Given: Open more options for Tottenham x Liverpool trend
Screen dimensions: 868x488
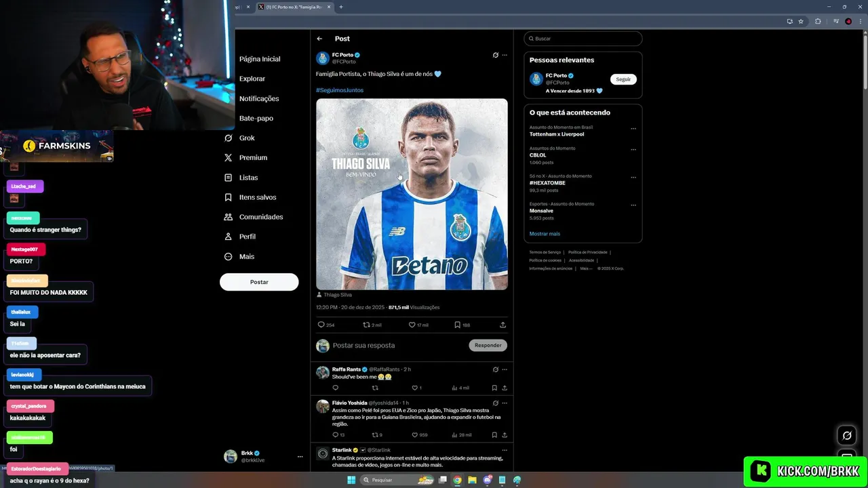Looking at the screenshot, I should click(x=633, y=129).
